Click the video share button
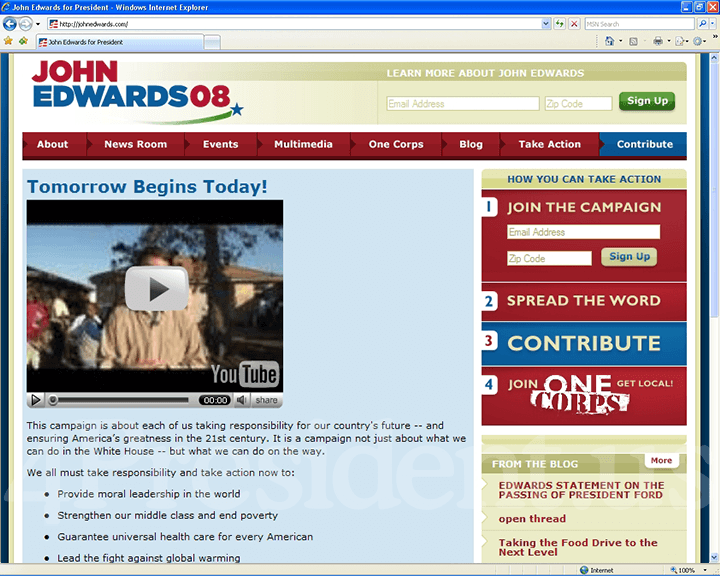Viewport: 720px width, 576px height. click(x=266, y=400)
